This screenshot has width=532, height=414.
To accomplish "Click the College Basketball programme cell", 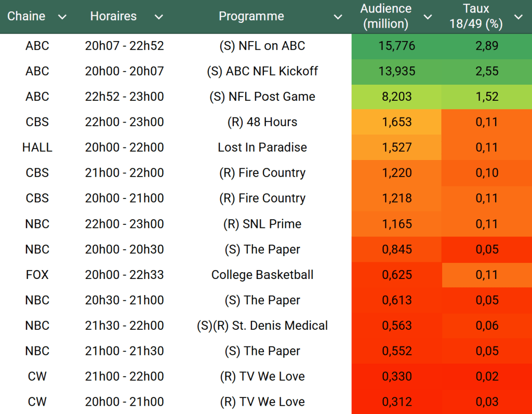I will pyautogui.click(x=262, y=275).
